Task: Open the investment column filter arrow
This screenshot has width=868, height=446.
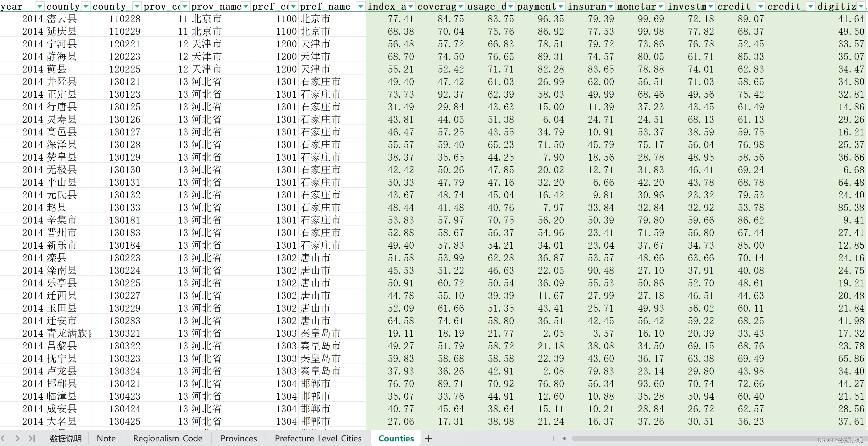Action: (x=711, y=6)
